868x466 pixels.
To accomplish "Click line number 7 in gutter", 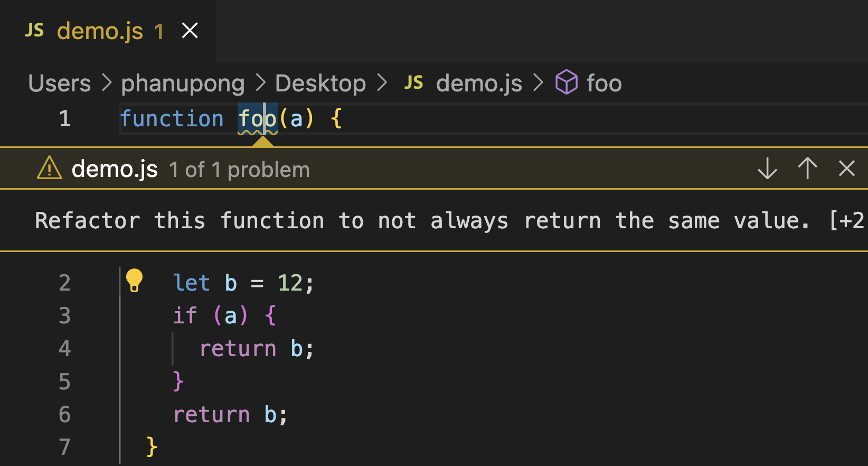I will point(64,447).
